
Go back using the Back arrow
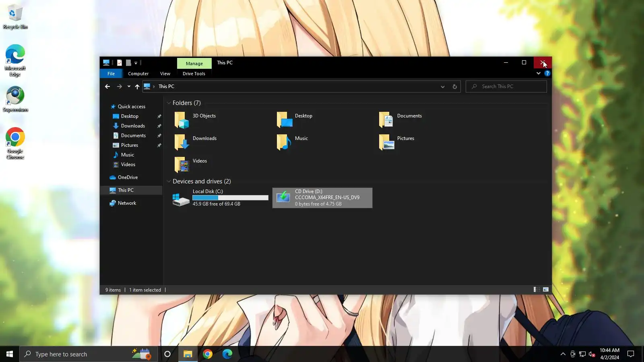[107, 86]
